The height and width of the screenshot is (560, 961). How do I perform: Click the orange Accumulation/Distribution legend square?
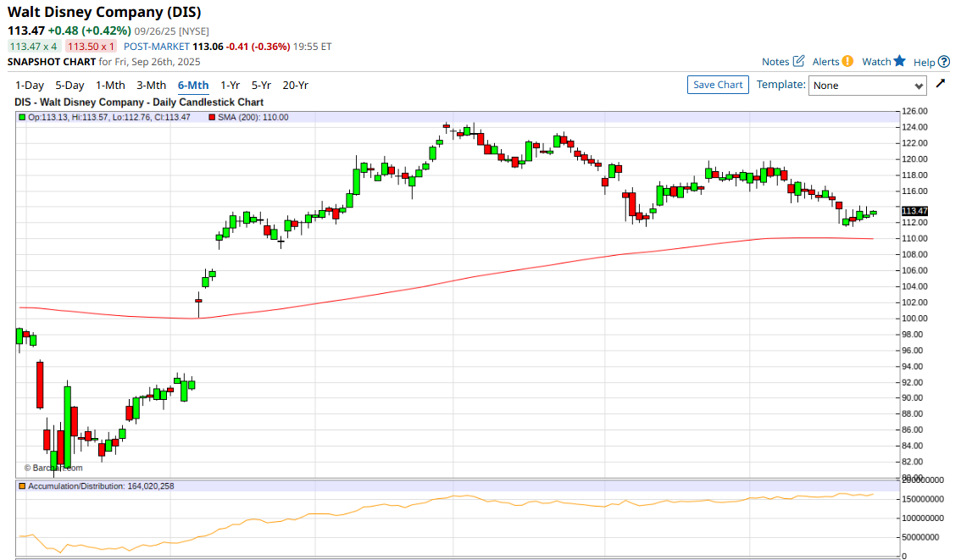tap(22, 486)
